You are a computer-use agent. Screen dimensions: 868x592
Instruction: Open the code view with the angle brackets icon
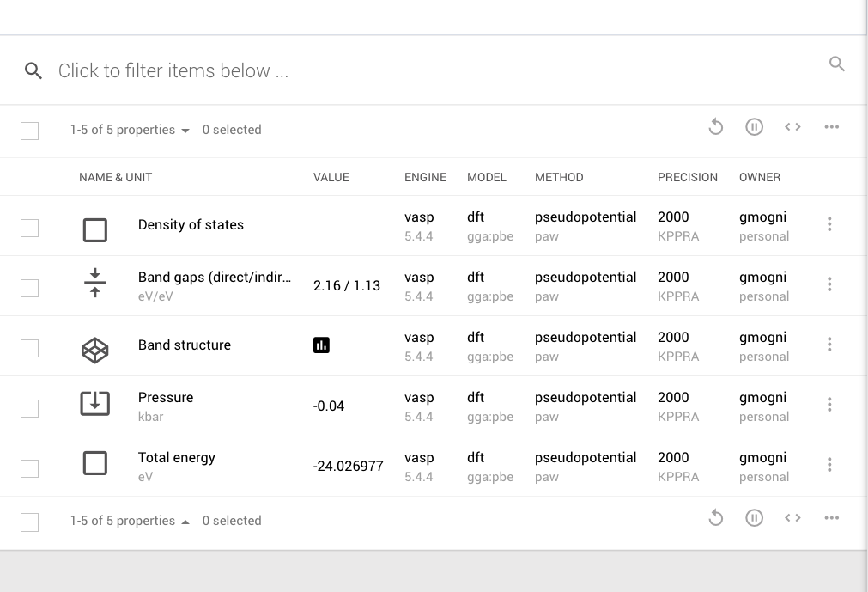point(792,126)
